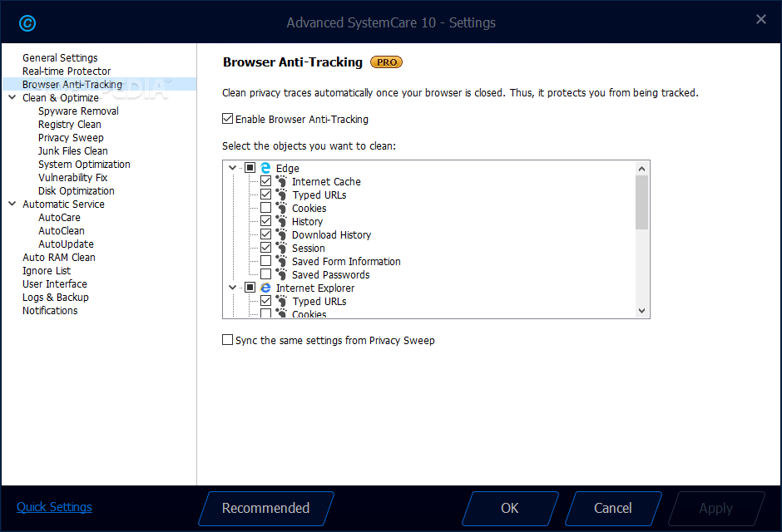This screenshot has height=532, width=782.
Task: Open Notifications settings
Action: point(50,310)
